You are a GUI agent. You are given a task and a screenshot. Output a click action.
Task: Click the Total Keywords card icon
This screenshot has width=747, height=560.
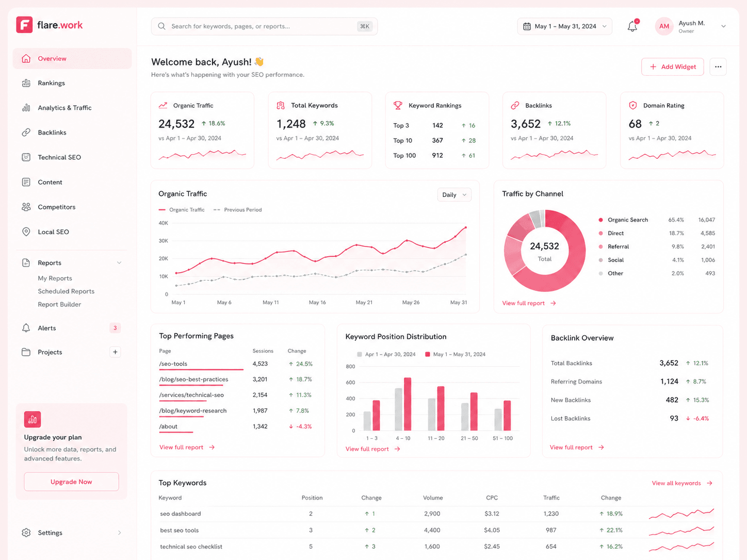281,105
